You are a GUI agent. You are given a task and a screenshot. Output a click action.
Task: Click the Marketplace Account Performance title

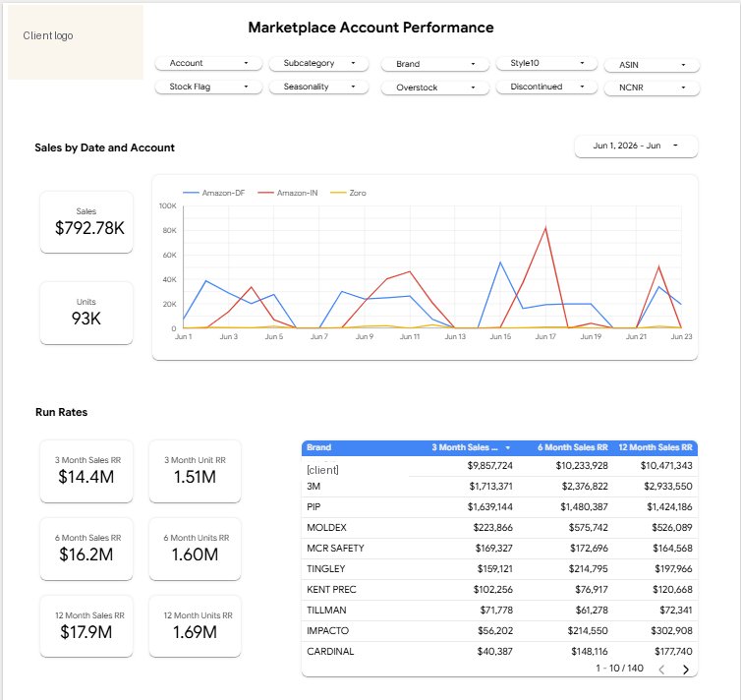tap(370, 28)
